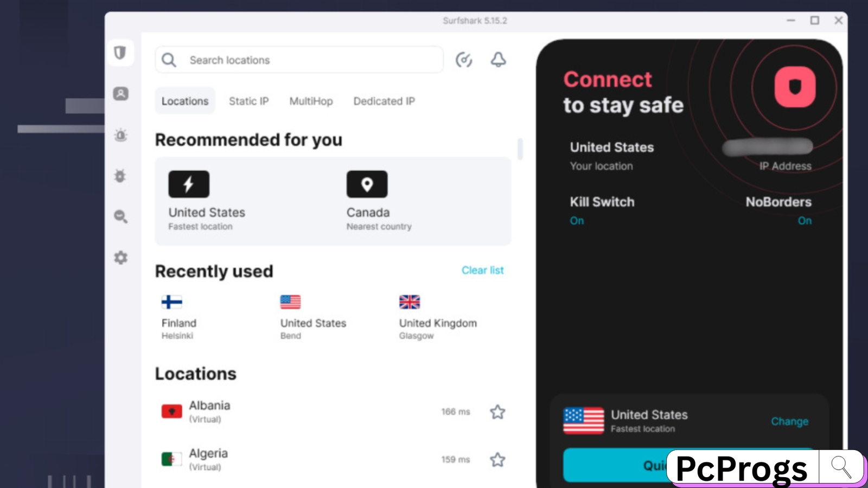Screen dimensions: 868x488
Task: Favorite Algeria with the star icon
Action: [x=497, y=460]
